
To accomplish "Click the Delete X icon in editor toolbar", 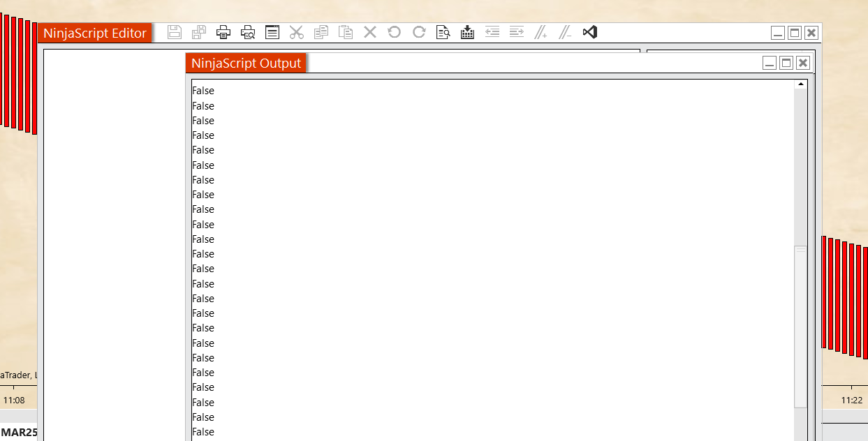I will pos(370,32).
